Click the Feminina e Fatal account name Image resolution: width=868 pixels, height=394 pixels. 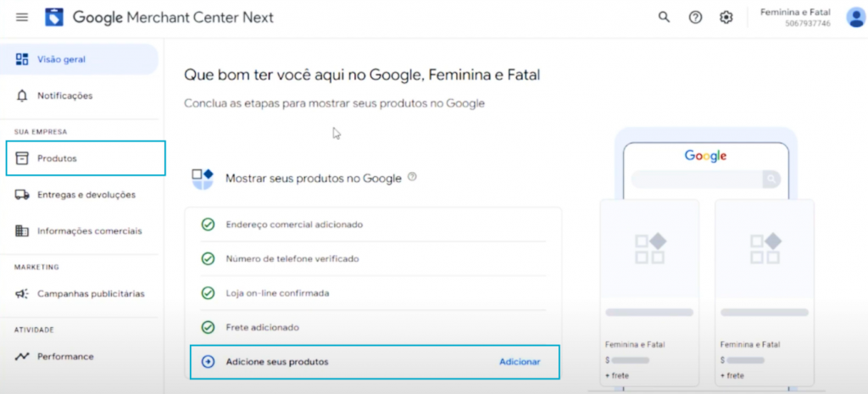(795, 12)
